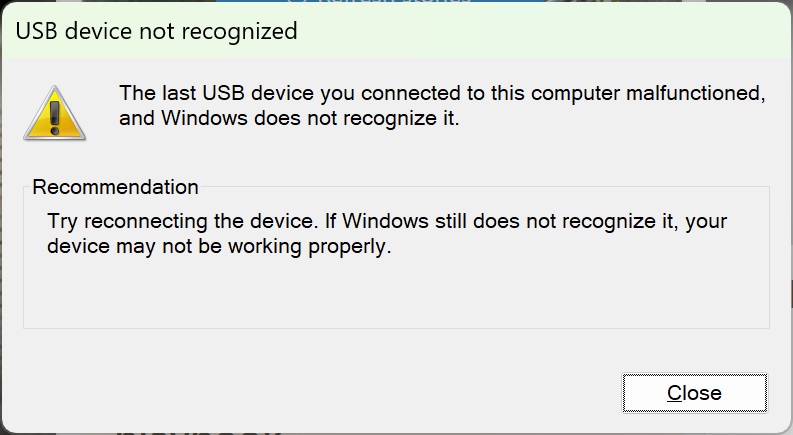Click the exclamation mark inside warning icon
The height and width of the screenshot is (435, 793).
tap(55, 118)
